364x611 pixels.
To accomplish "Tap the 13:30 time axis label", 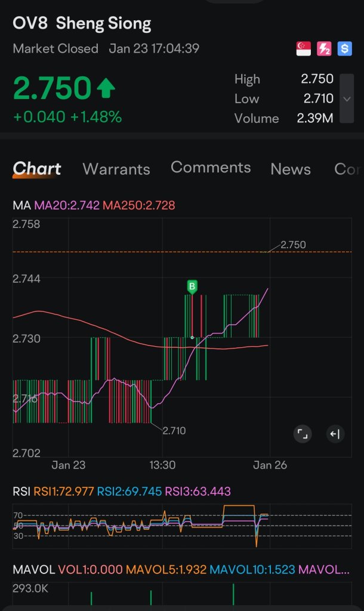I will point(162,465).
